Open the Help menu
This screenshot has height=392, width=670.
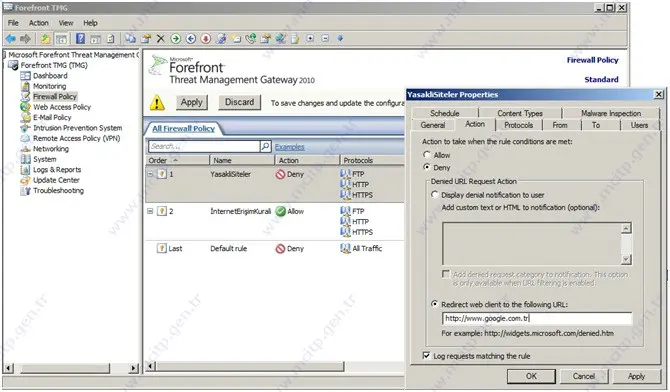point(90,23)
